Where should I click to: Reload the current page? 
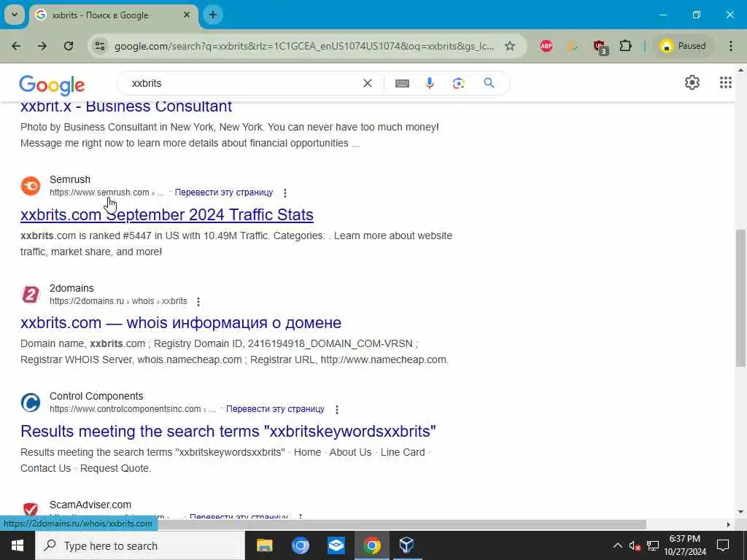pyautogui.click(x=69, y=46)
